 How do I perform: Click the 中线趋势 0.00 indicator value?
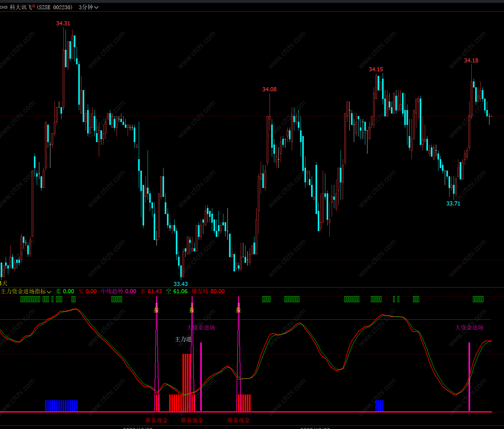[x=118, y=291]
